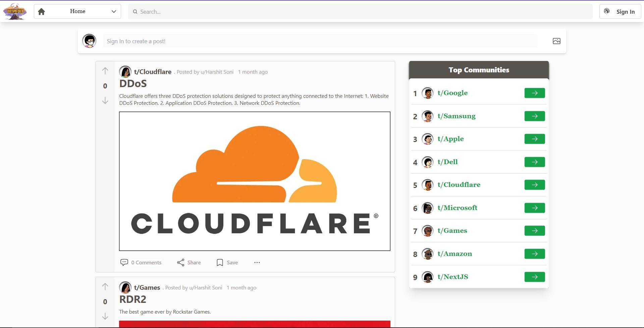Downvote the DDoS post
This screenshot has height=328, width=644.
[x=105, y=101]
